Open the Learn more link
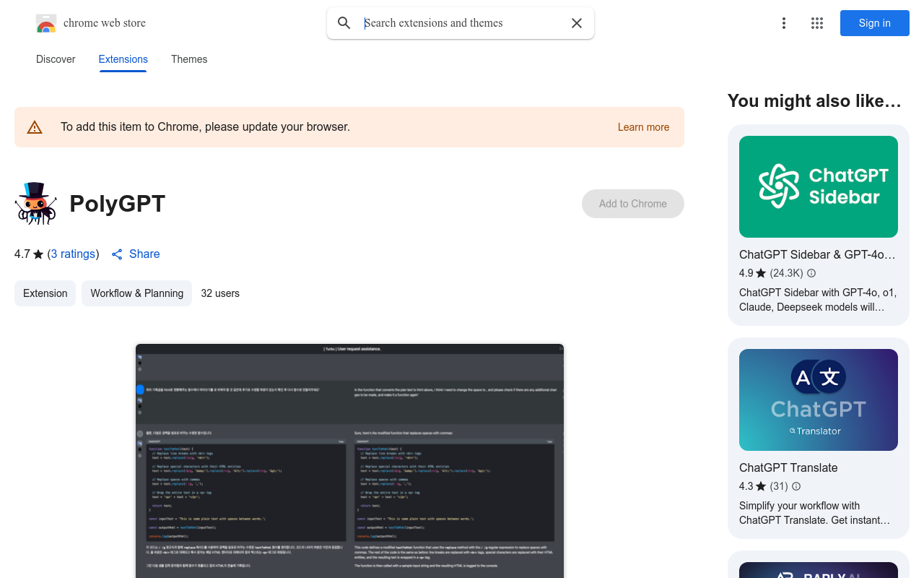Image resolution: width=924 pixels, height=578 pixels. click(643, 127)
